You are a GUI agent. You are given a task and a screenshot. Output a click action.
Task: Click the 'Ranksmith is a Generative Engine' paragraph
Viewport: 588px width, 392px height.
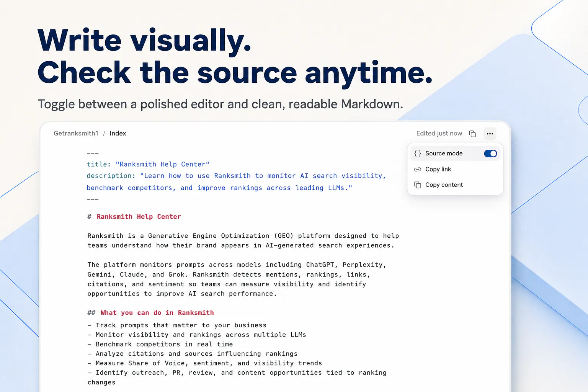click(x=243, y=240)
